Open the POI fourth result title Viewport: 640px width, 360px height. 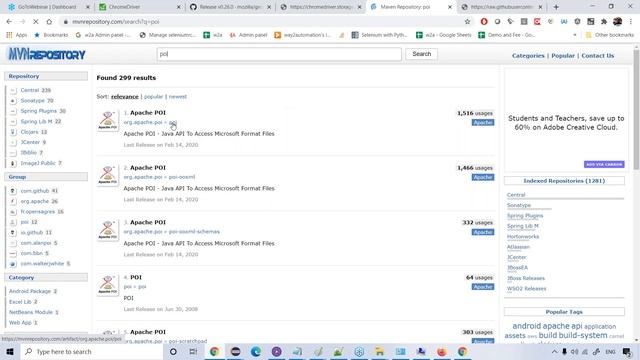[x=136, y=278]
